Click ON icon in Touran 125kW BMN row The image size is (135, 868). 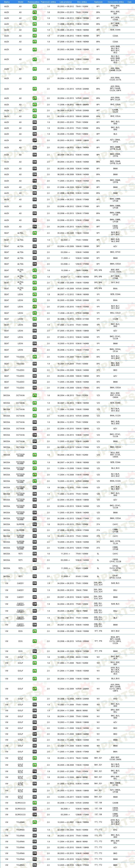point(34,865)
